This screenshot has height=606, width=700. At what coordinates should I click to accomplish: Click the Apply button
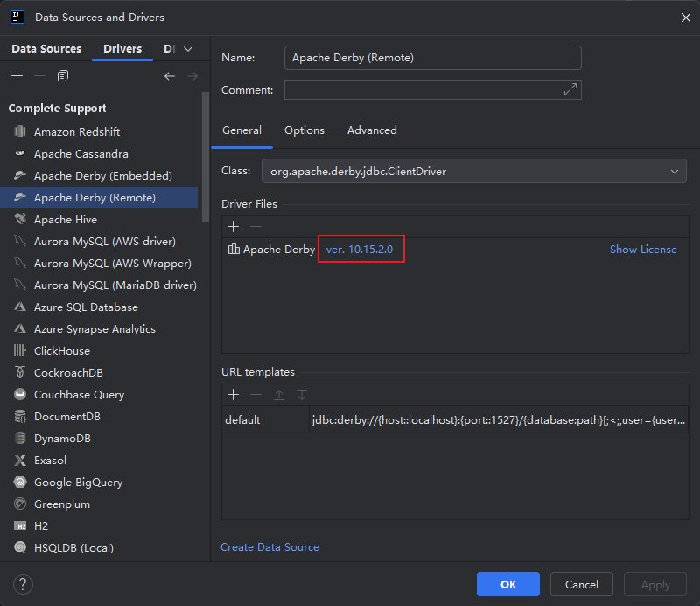654,584
